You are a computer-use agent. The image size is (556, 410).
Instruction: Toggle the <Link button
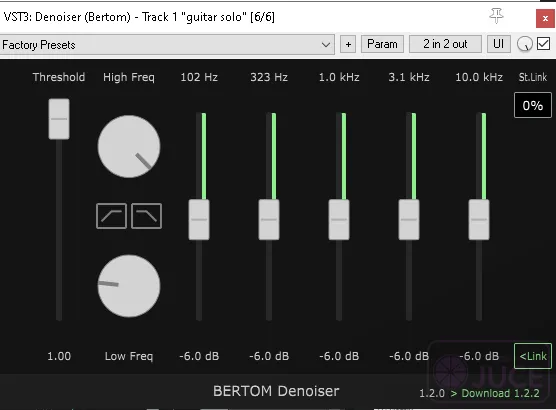(x=533, y=356)
